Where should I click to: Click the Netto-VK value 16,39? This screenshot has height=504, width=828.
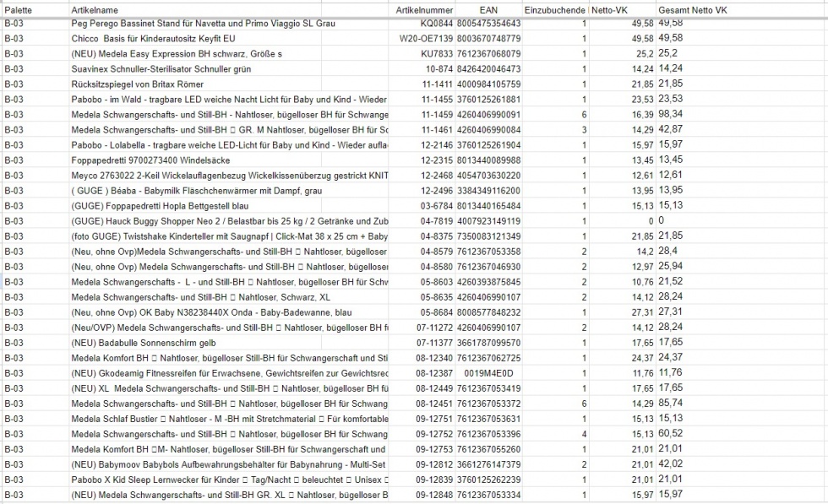[643, 115]
